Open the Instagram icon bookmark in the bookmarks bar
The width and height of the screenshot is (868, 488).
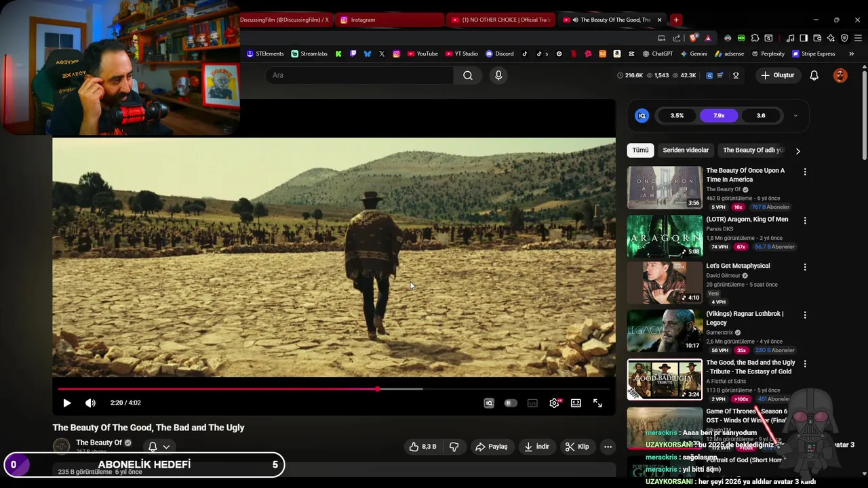[396, 54]
